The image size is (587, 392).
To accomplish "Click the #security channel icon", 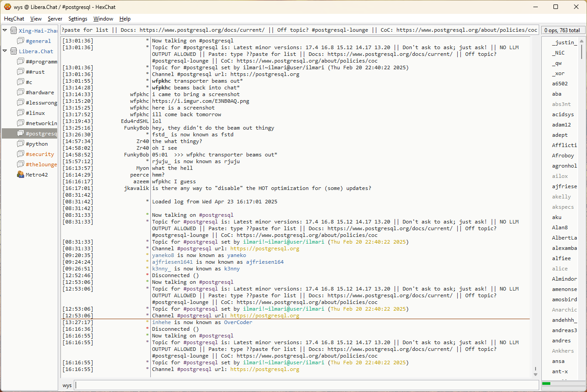I will click(x=21, y=154).
